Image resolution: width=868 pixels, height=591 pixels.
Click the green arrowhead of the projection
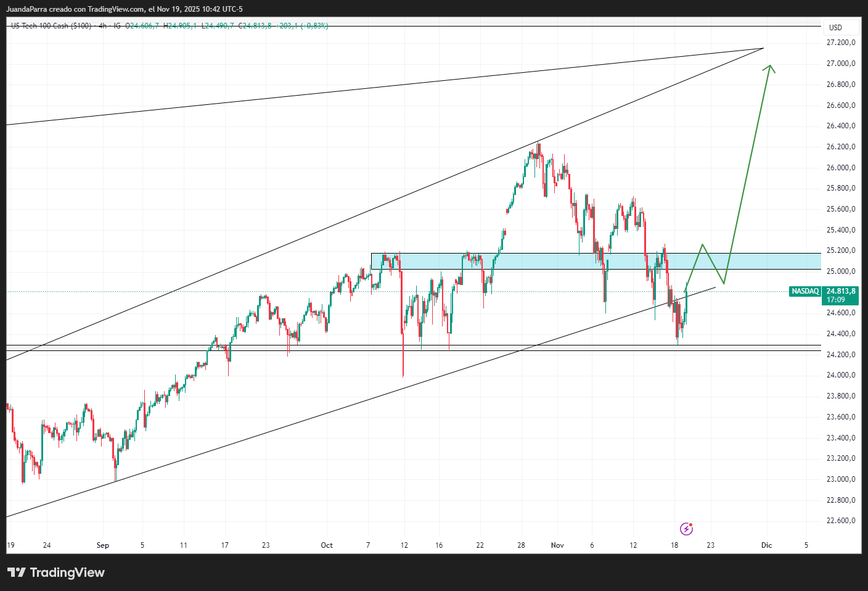769,68
